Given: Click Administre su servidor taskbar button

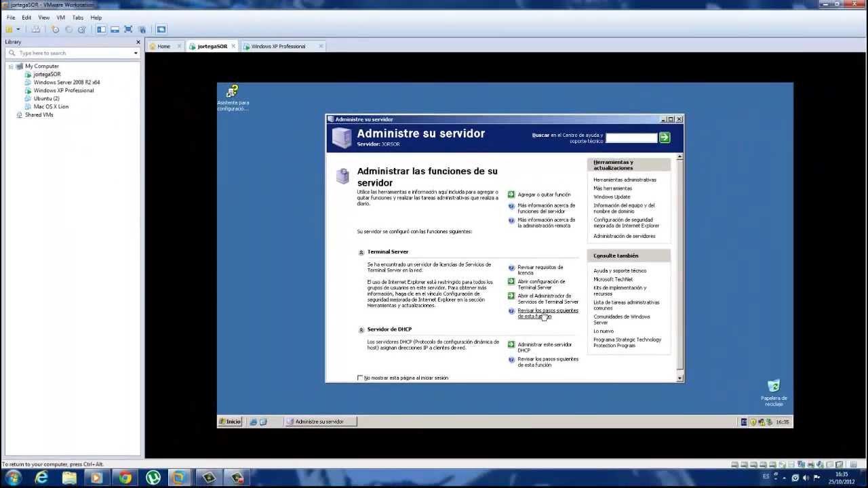Looking at the screenshot, I should coord(320,422).
